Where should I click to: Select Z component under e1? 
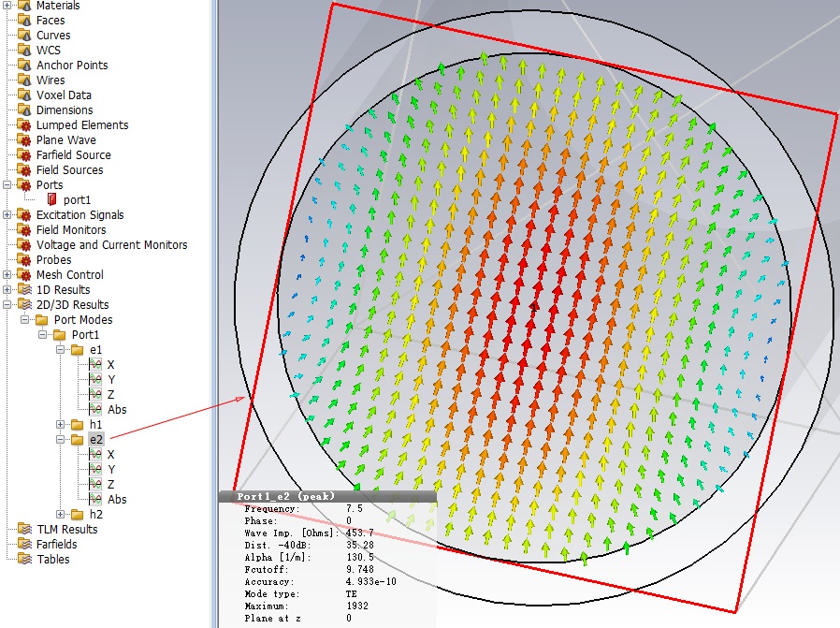tap(111, 395)
